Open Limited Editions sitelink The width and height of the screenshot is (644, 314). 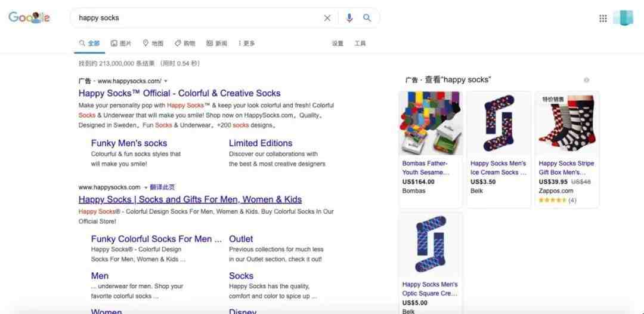(261, 143)
